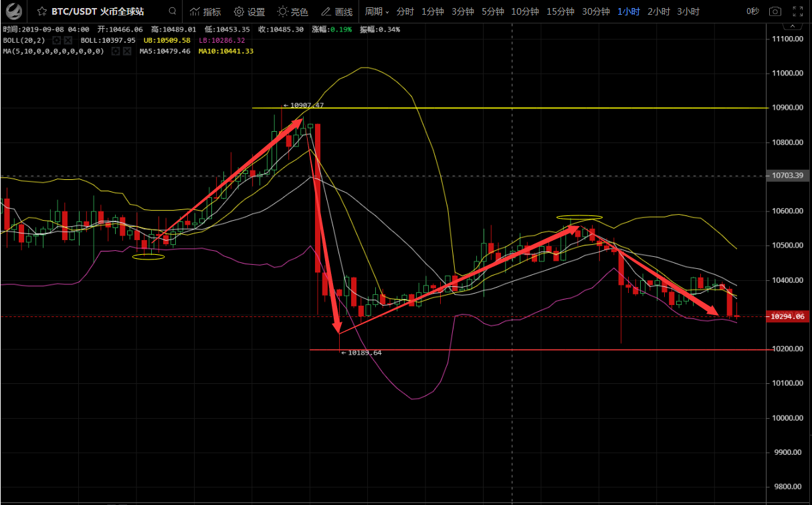This screenshot has height=505, width=812.
Task: Open the 设置 settings gear
Action: [249, 11]
